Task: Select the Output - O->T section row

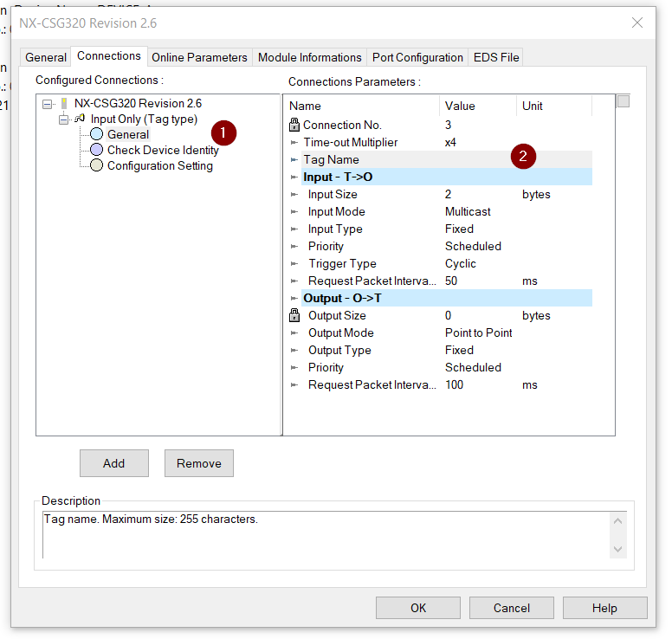Action: click(x=447, y=298)
